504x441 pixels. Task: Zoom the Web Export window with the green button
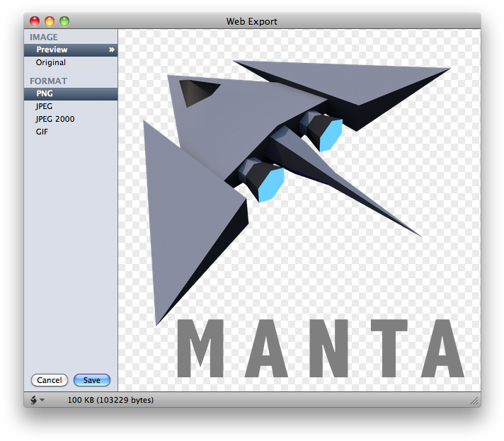point(64,21)
